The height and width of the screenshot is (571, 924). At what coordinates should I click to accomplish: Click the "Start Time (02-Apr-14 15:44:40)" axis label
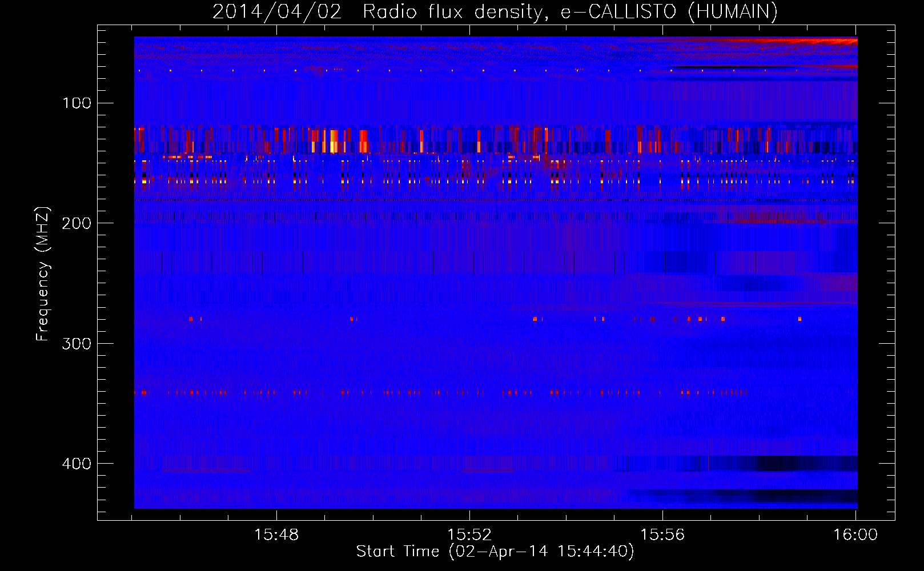pos(495,552)
